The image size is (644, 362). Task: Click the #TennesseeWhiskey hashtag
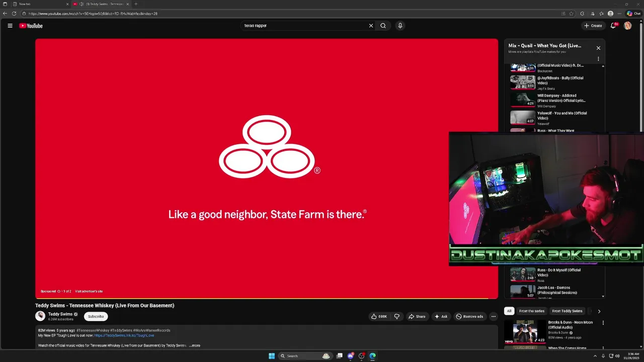pos(93,330)
